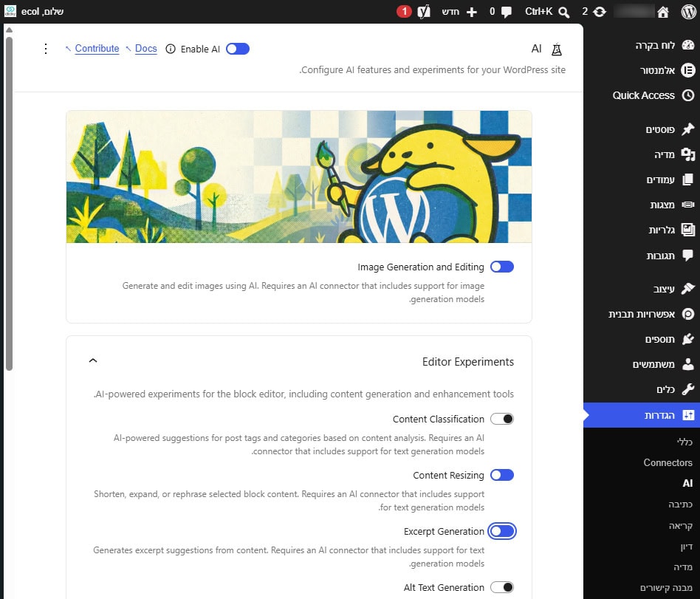Open מדיה settings submenu item

(x=683, y=567)
